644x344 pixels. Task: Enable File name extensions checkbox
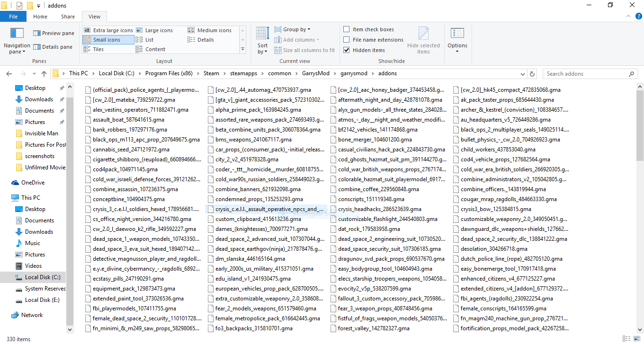pos(347,40)
